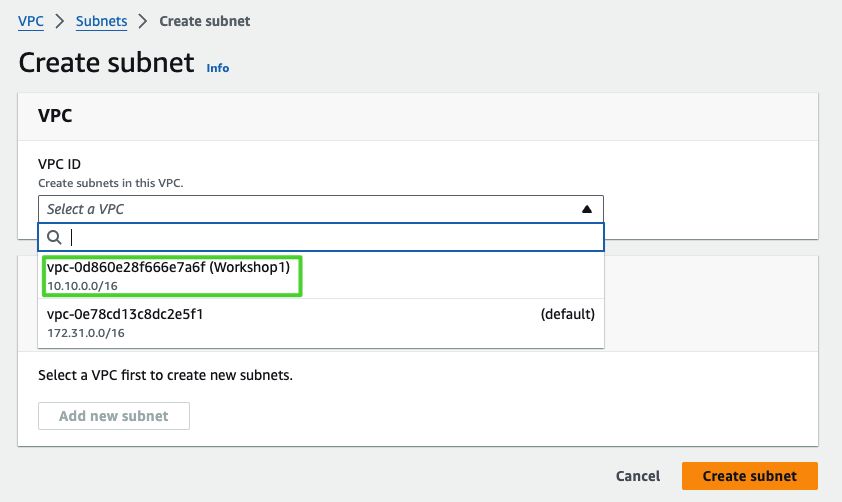Open the Info link beside the heading
Image resolution: width=842 pixels, height=502 pixels.
pos(217,68)
